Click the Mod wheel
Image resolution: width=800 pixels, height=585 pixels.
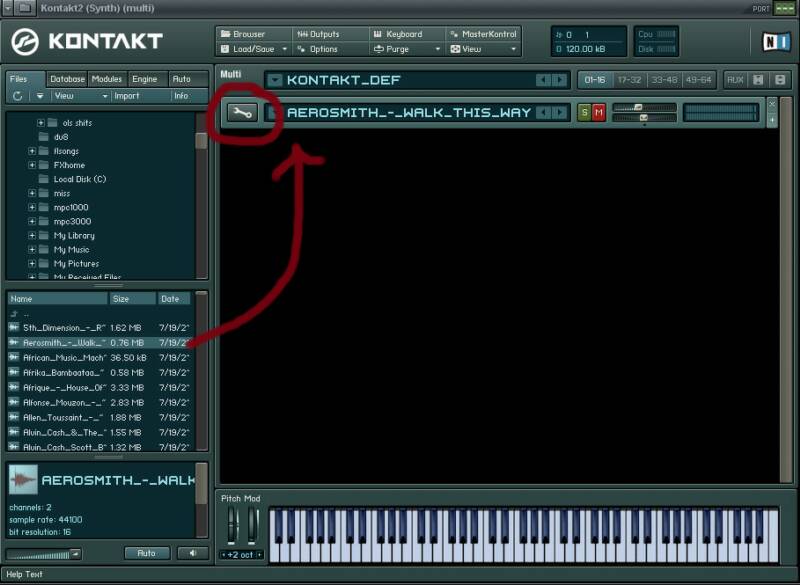point(253,525)
